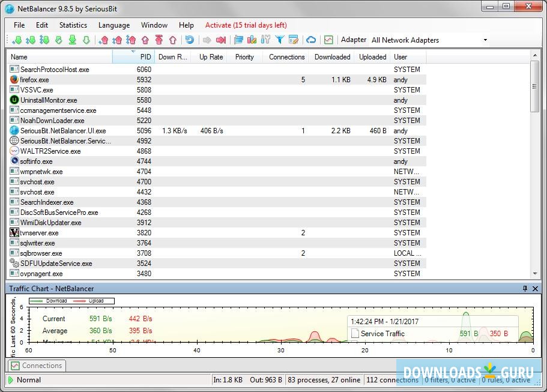
Task: Click the red arrow-to-bar toolbar icon
Action: (221, 40)
